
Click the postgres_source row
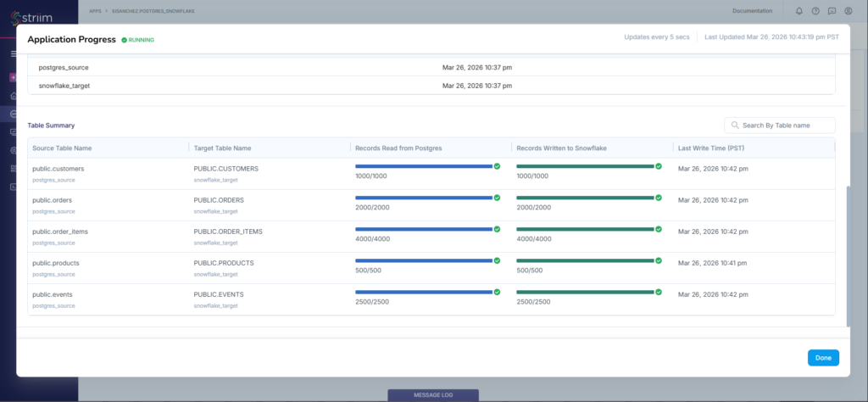click(431, 68)
